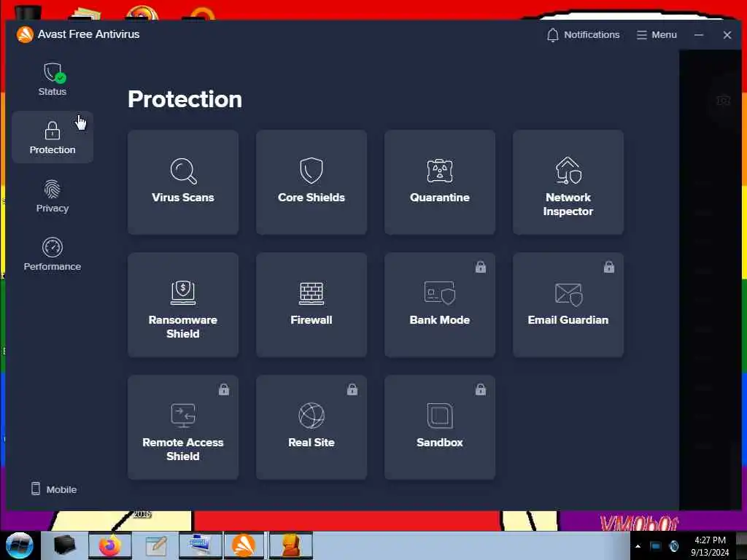The width and height of the screenshot is (747, 560).
Task: Click the padlock on Email Guardian tile
Action: [609, 267]
